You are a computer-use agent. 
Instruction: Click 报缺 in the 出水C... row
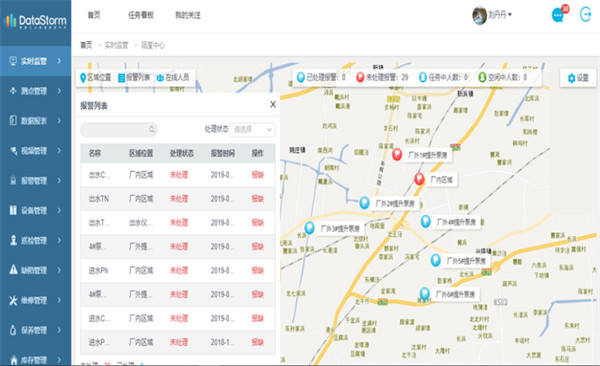[258, 175]
